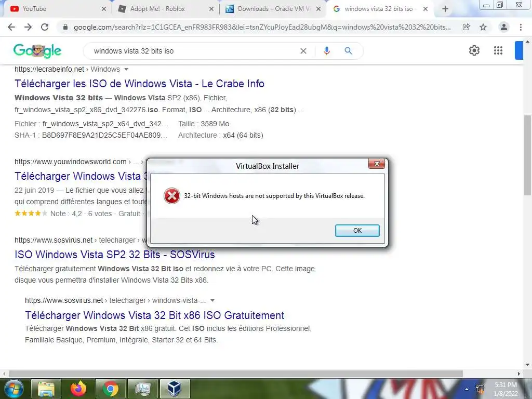Viewport: 532px width, 399px height.
Task: Click the address bar URL
Action: point(262,27)
